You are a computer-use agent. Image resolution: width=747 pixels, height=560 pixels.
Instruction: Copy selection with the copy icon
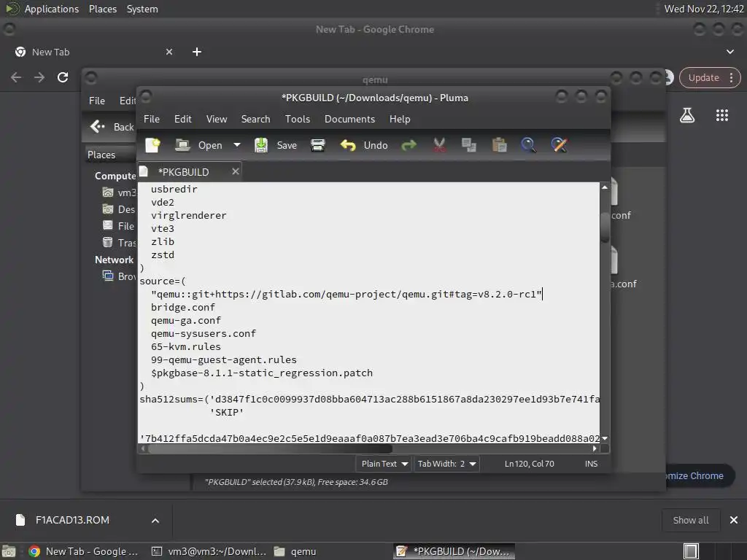click(x=469, y=145)
